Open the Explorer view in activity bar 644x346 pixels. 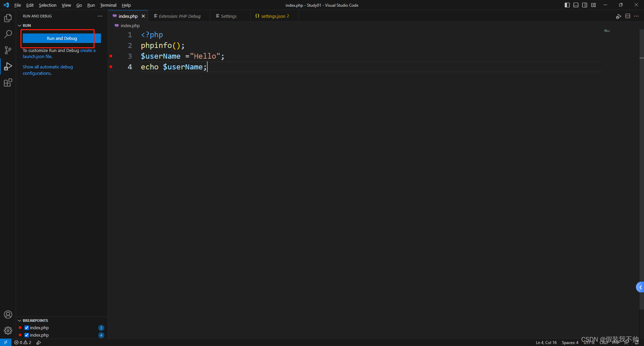8,18
